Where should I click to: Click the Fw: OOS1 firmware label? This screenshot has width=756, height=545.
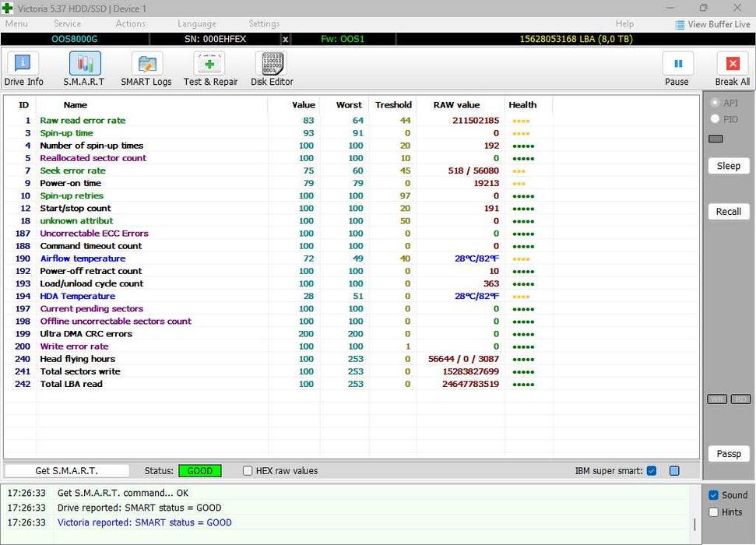click(343, 39)
